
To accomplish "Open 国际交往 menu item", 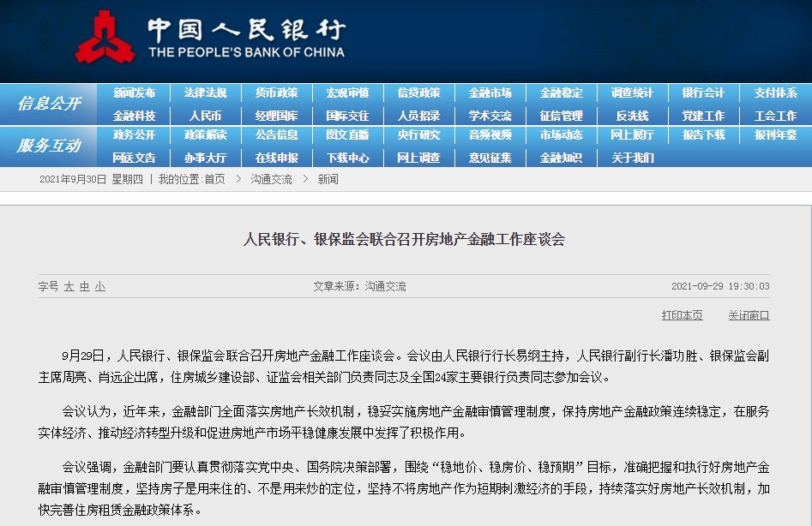I will click(x=347, y=116).
